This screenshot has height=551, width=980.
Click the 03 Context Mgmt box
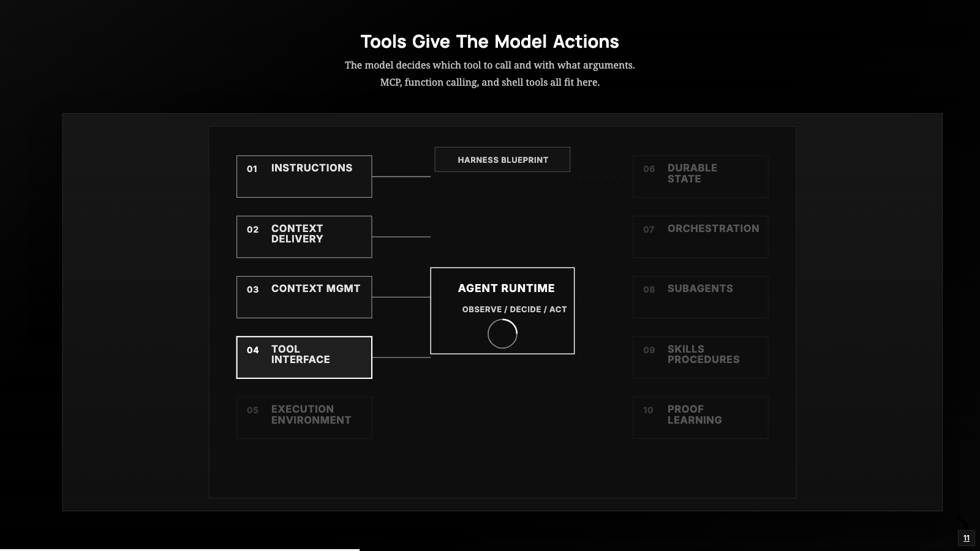tap(304, 297)
